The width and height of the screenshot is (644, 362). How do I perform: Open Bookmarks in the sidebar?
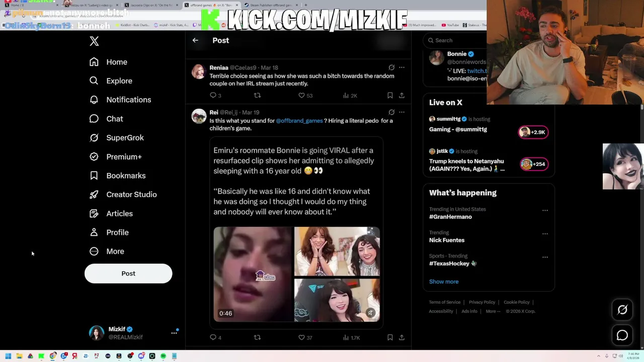(117, 175)
